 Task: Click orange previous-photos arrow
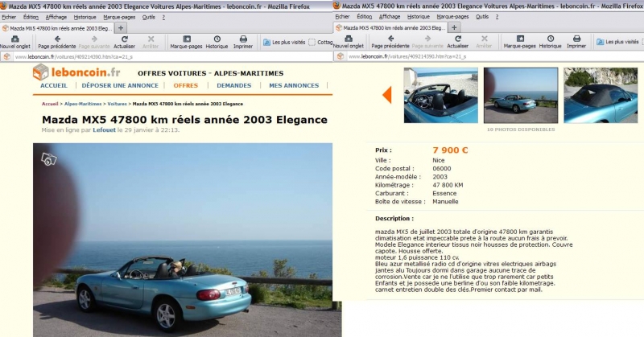coord(387,95)
